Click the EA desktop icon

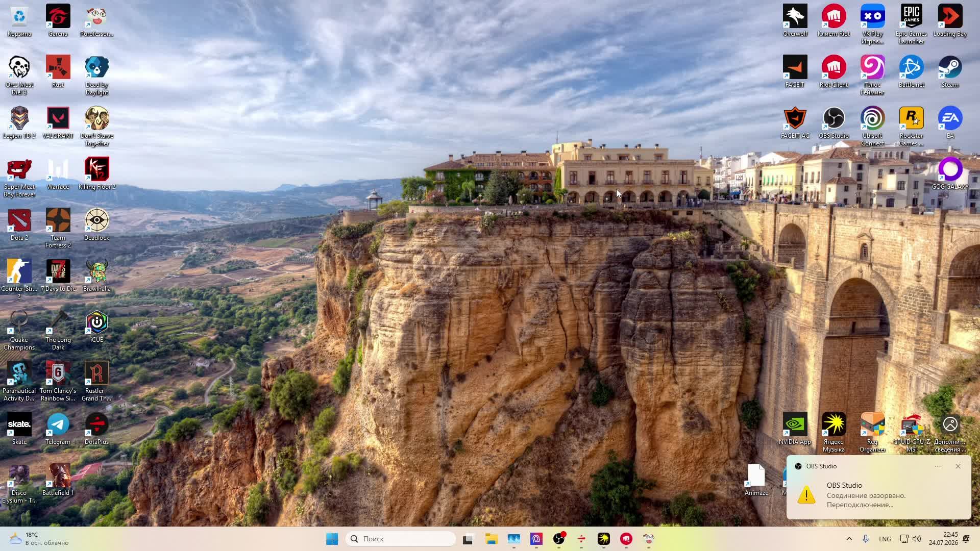pos(950,123)
